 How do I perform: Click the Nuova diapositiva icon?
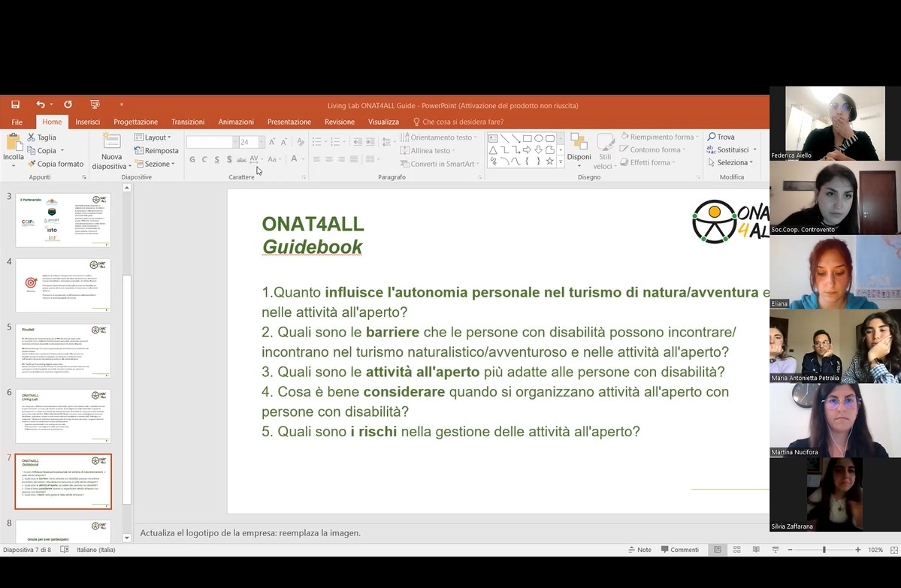tap(111, 141)
